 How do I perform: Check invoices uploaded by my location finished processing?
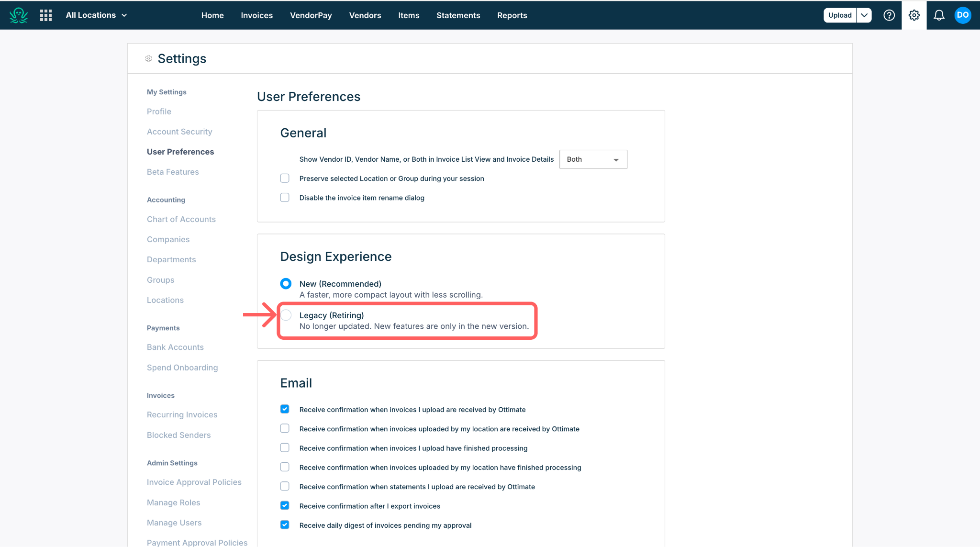285,467
